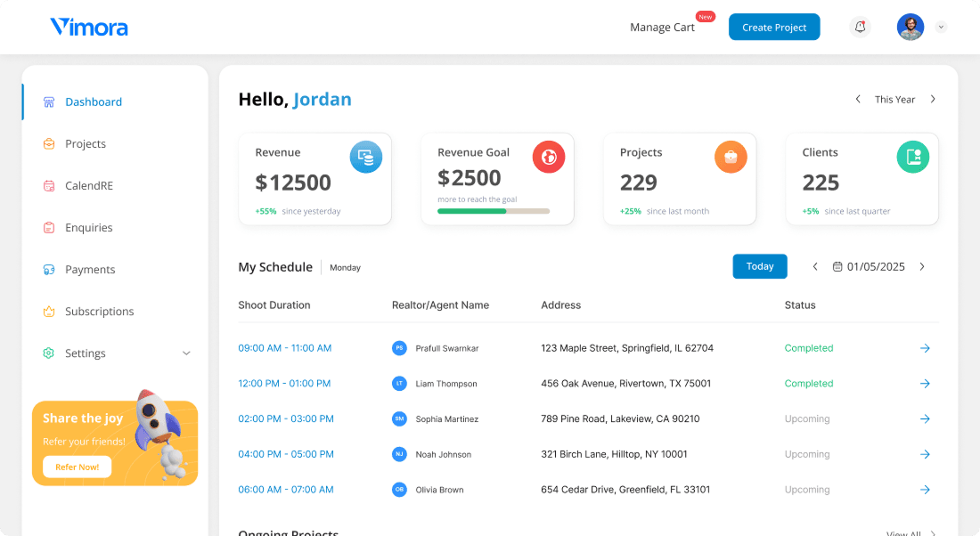This screenshot has height=536, width=980.
Task: Click the Create Project button
Action: [773, 27]
